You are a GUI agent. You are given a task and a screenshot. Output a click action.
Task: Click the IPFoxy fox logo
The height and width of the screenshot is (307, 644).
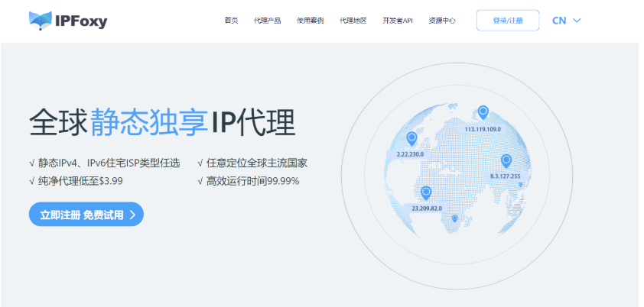pos(41,21)
